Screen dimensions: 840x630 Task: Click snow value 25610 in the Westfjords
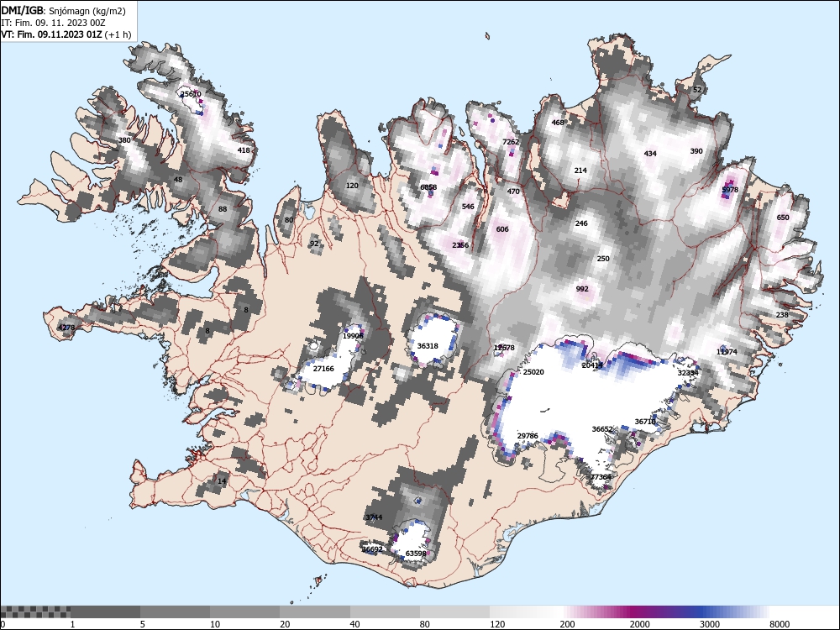coord(191,94)
